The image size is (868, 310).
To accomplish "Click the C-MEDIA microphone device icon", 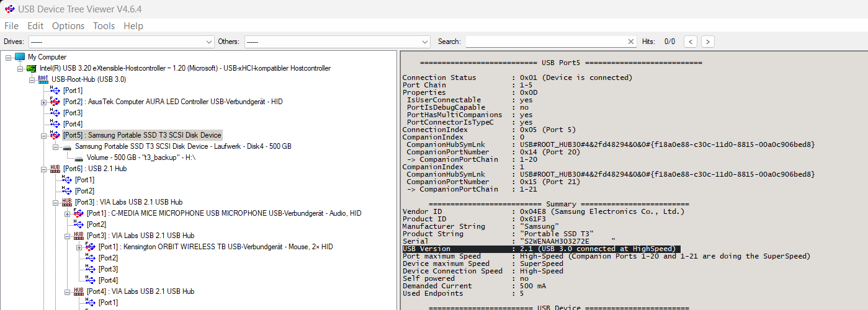I will click(x=79, y=213).
